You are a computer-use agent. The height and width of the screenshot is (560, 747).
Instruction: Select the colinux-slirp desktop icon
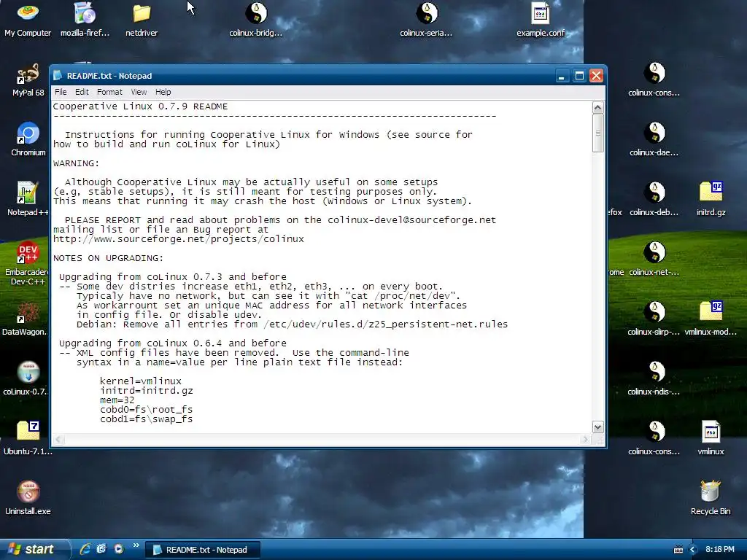click(x=654, y=319)
